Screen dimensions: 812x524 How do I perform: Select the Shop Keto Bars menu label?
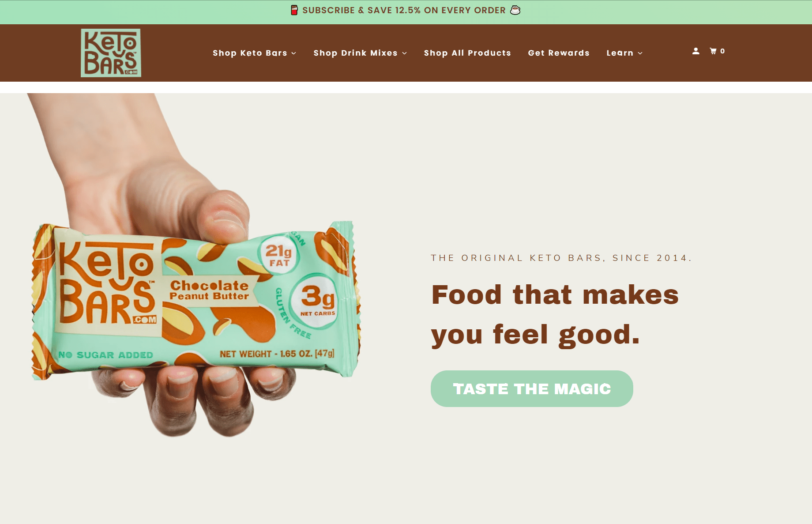tap(250, 53)
